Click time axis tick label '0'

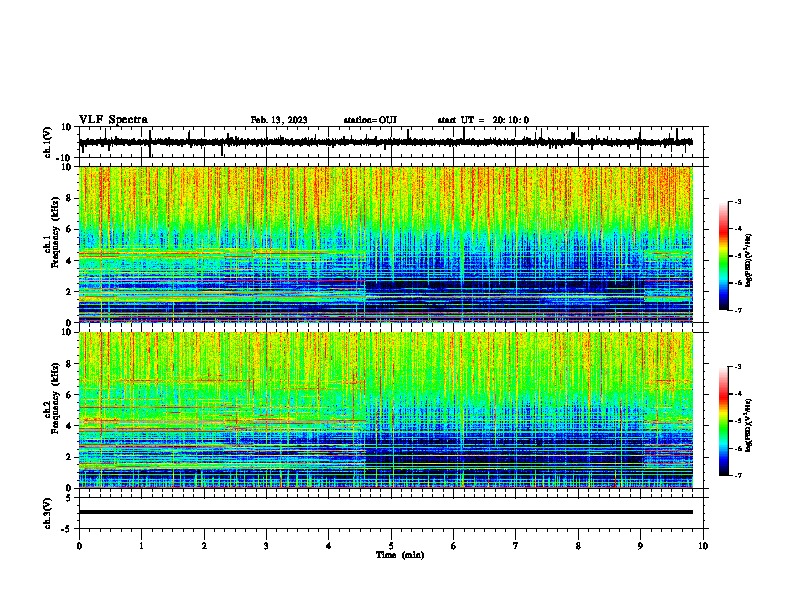(79, 546)
